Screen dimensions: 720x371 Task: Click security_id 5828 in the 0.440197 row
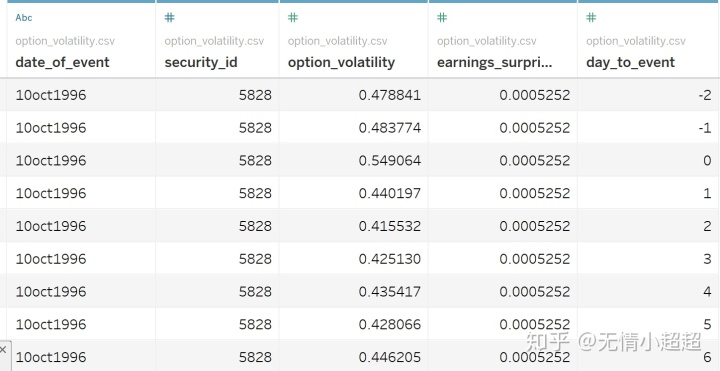point(255,193)
